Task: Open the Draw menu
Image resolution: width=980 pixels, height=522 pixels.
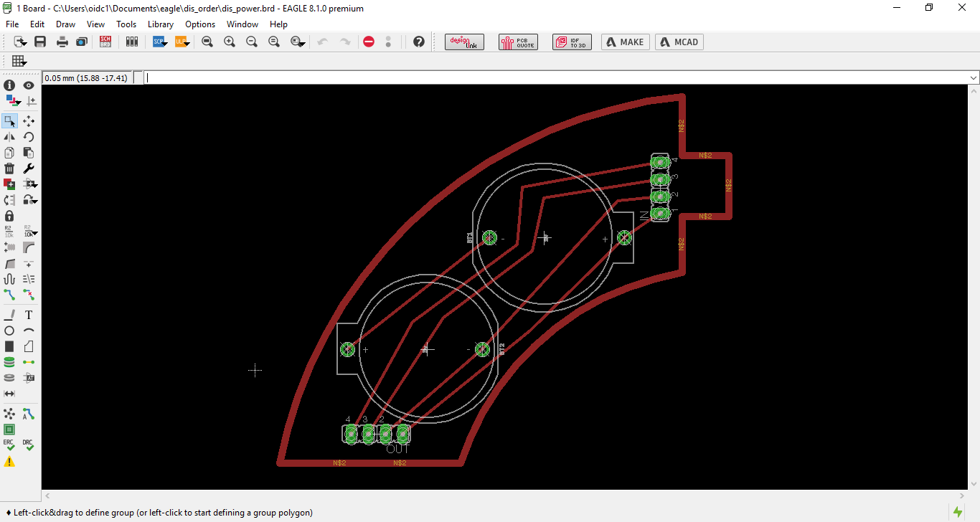Action: (x=65, y=24)
